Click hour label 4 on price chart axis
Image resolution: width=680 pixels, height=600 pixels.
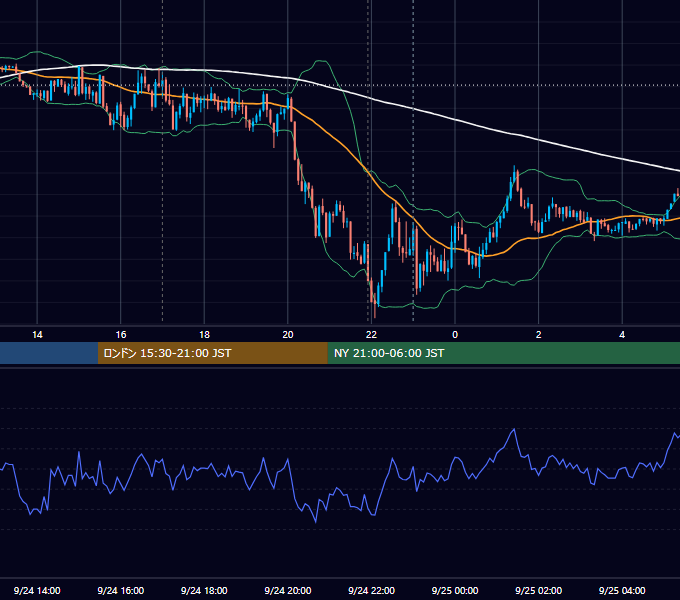pos(622,335)
